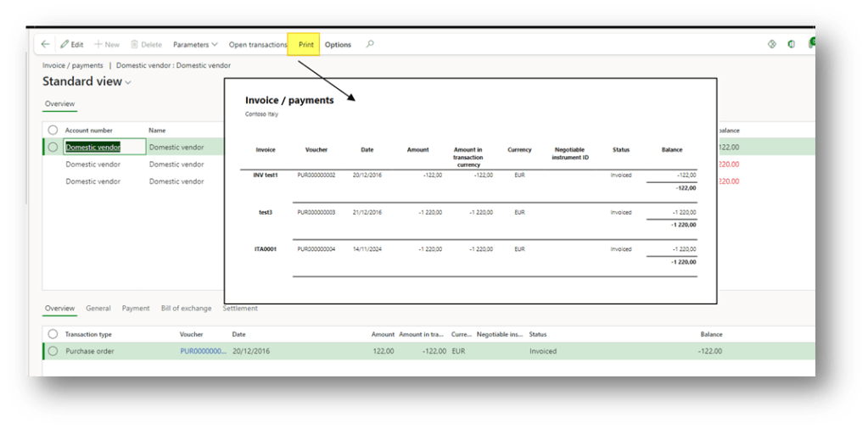Click the Delete trash button
The width and height of the screenshot is (868, 429).
[146, 44]
